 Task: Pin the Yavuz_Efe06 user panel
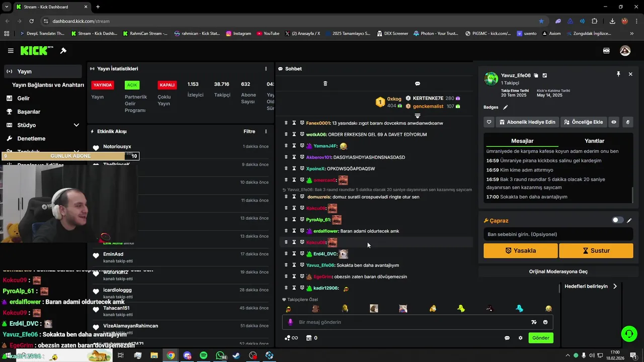click(x=618, y=74)
